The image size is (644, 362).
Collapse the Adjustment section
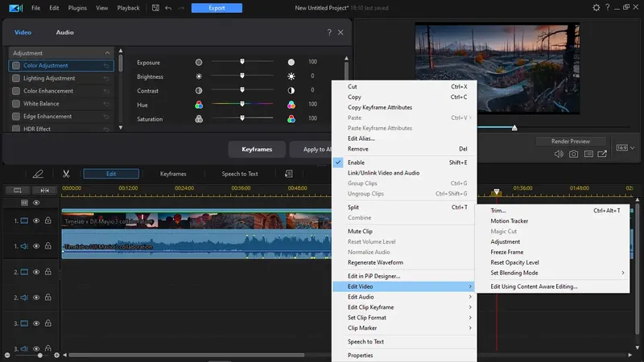click(107, 53)
